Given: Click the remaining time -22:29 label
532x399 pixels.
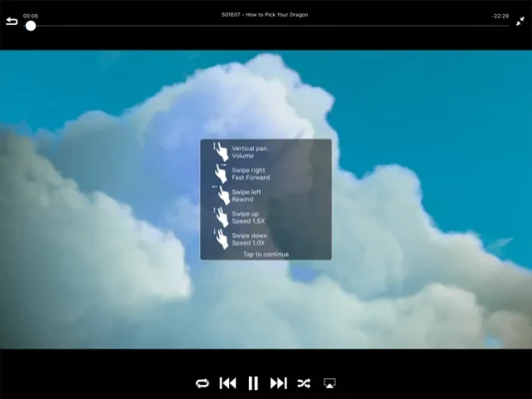Looking at the screenshot, I should [500, 16].
